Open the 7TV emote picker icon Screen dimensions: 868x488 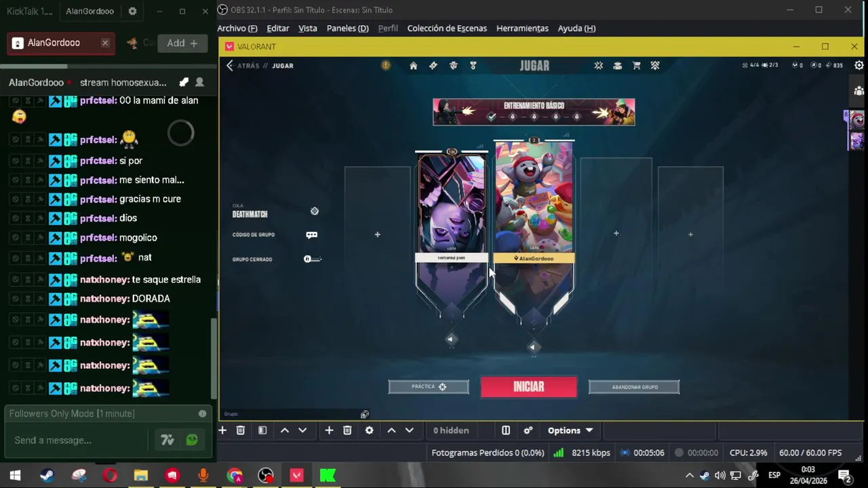pos(167,441)
